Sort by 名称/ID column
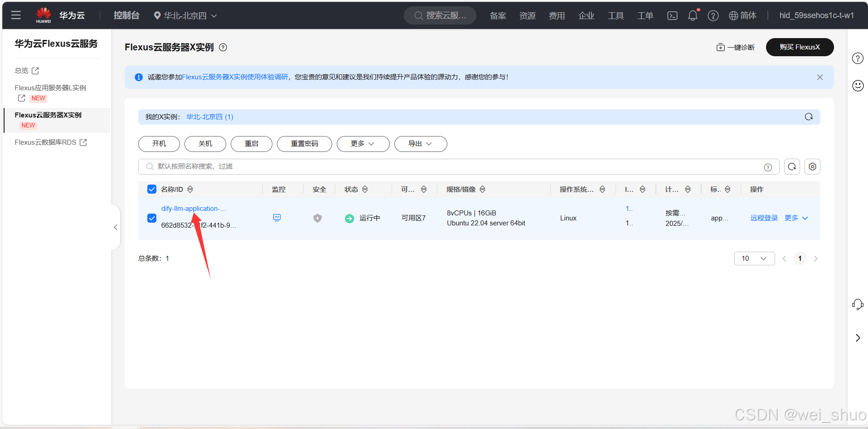The height and width of the screenshot is (429, 868). point(190,190)
